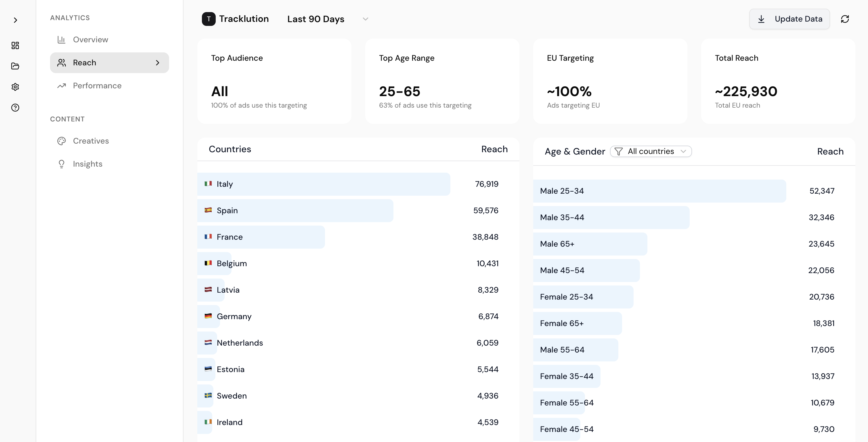
Task: Click the Update Data button
Action: click(789, 19)
